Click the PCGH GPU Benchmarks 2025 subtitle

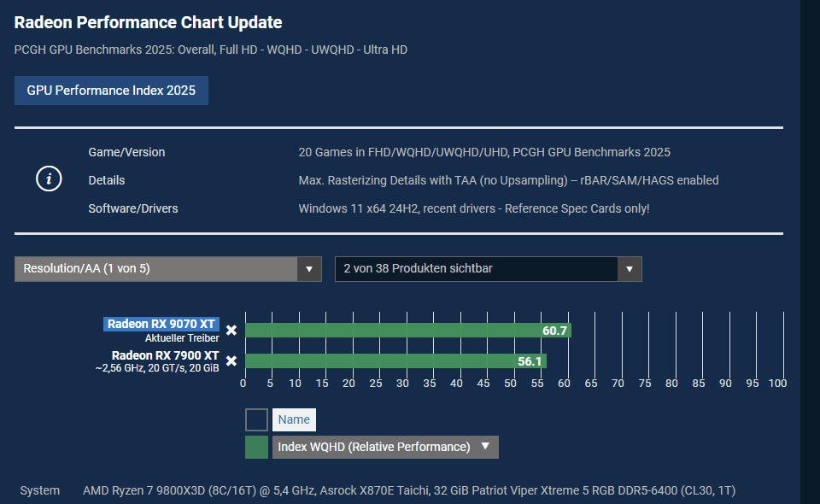[211, 50]
